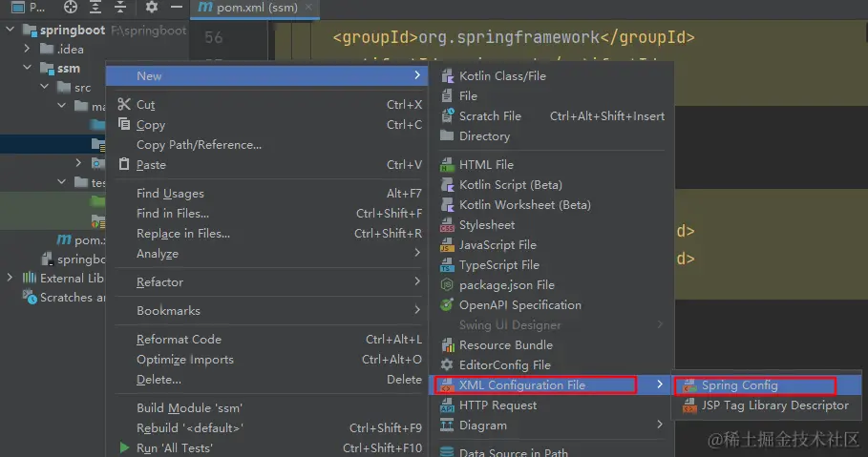Select Build Module 'ssm'

(x=266, y=407)
